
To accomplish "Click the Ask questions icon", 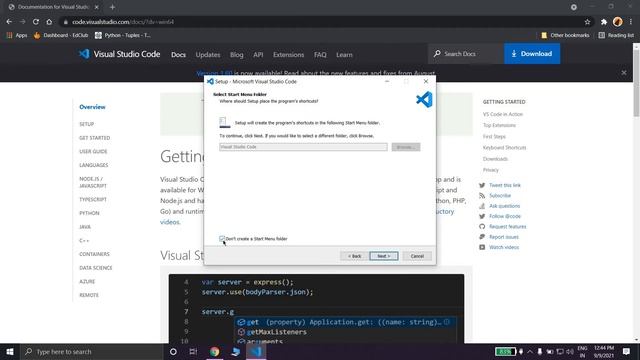I will coord(482,206).
